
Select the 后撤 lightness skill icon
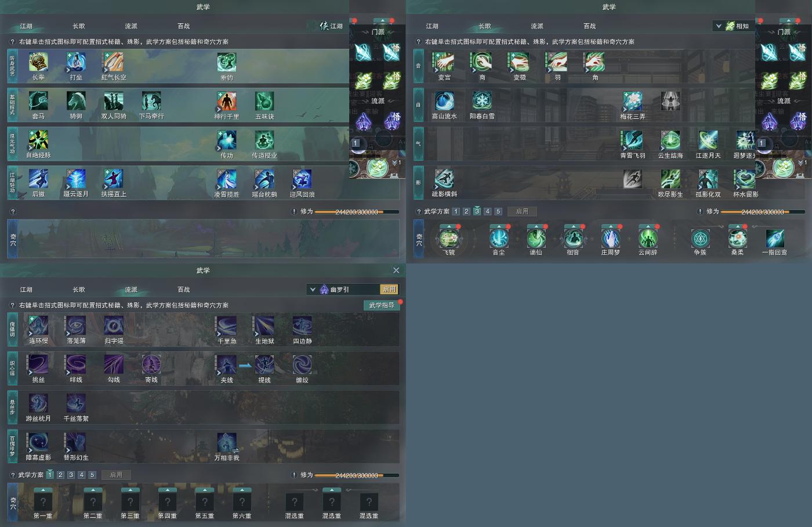click(x=38, y=179)
